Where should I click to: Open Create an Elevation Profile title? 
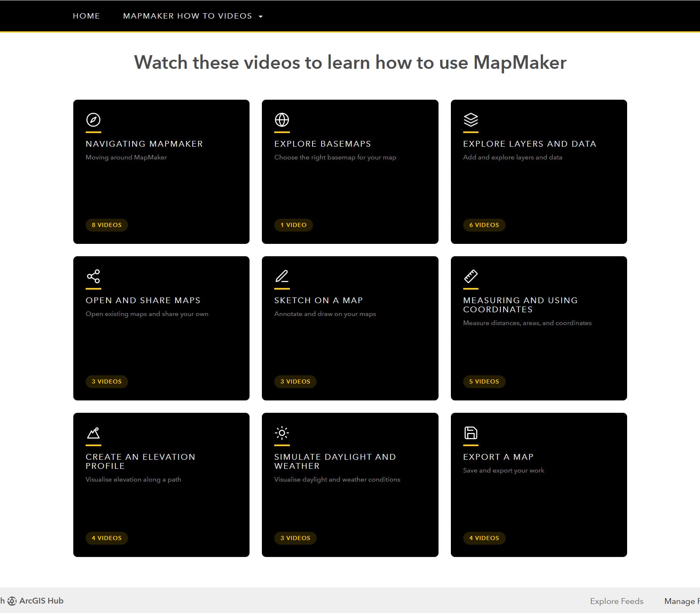click(140, 461)
